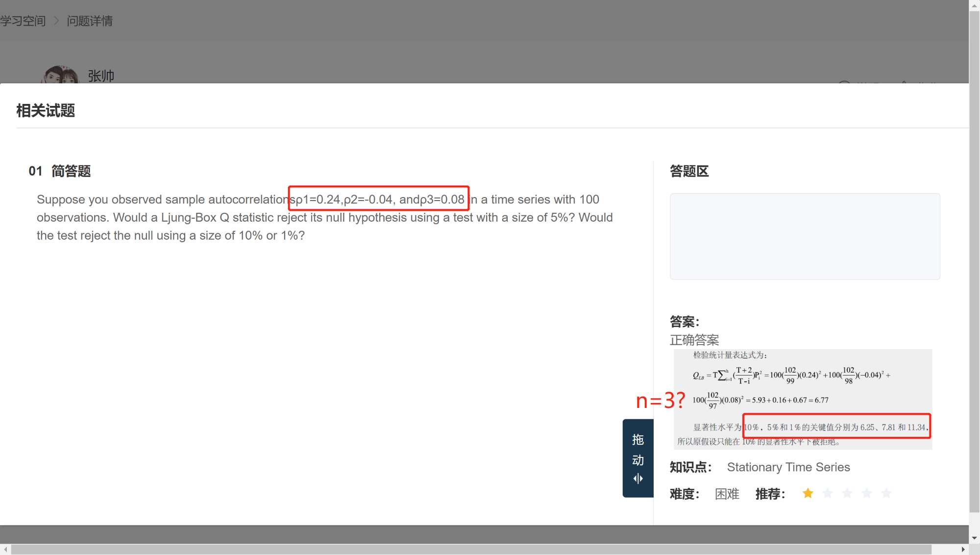Screen dimensions: 980x555
Task: Click the vertical scrollbar up arrow
Action: [x=974, y=5]
